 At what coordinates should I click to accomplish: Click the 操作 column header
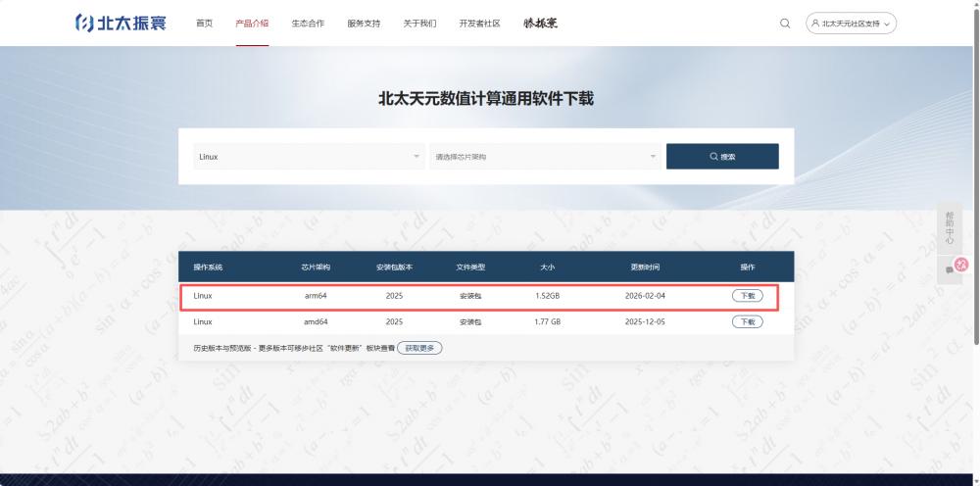(748, 267)
